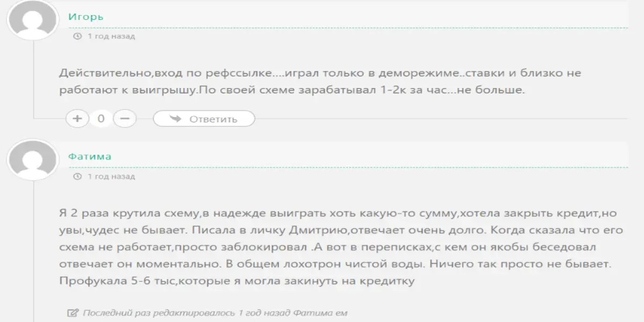Image resolution: width=644 pixels, height=322 pixels.
Task: Toggle a negative vote on Игорь's comment
Action: tap(125, 119)
